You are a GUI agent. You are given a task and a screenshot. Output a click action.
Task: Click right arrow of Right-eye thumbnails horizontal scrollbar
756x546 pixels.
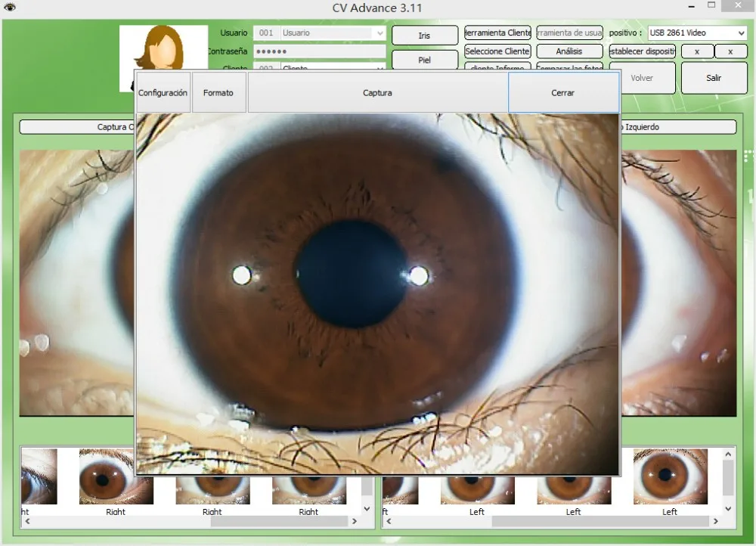354,522
